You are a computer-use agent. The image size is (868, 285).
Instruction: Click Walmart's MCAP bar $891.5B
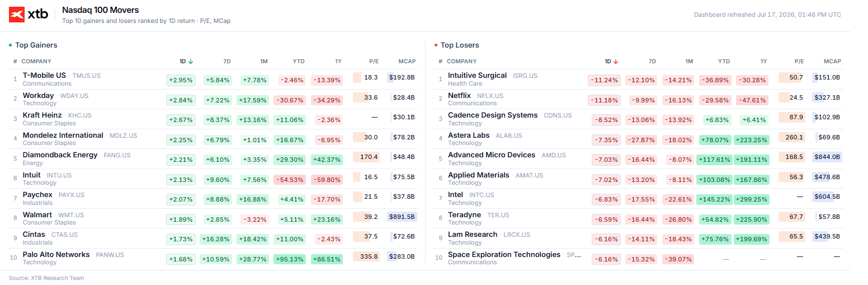pos(402,217)
